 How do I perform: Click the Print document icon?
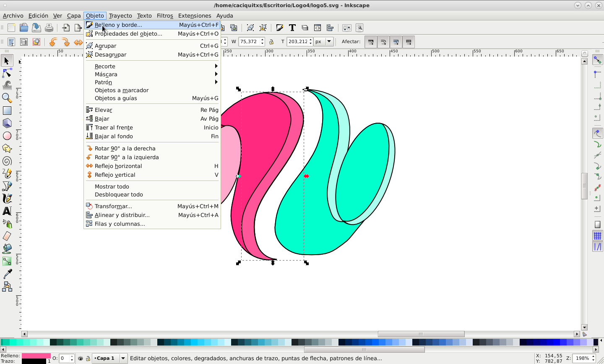(49, 28)
